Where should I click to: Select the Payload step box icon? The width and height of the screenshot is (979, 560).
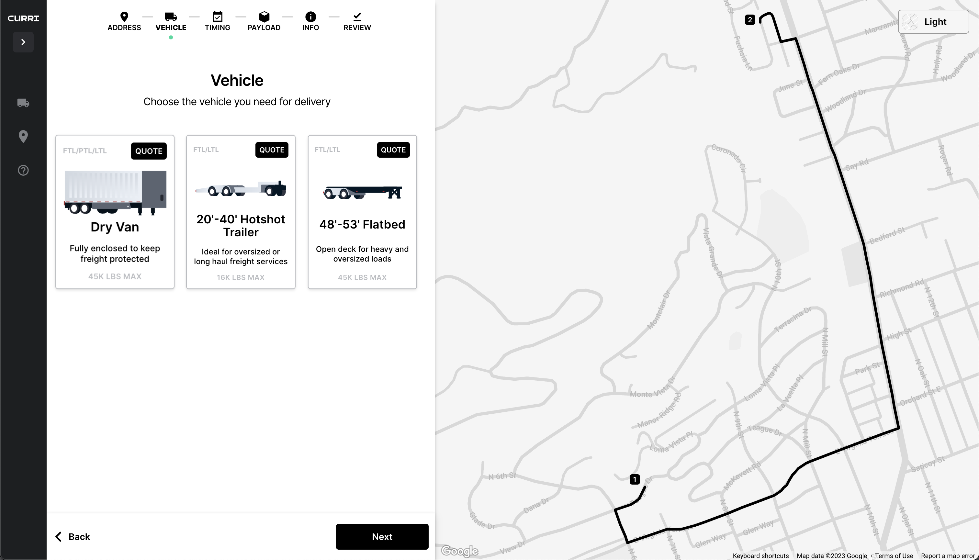264,17
